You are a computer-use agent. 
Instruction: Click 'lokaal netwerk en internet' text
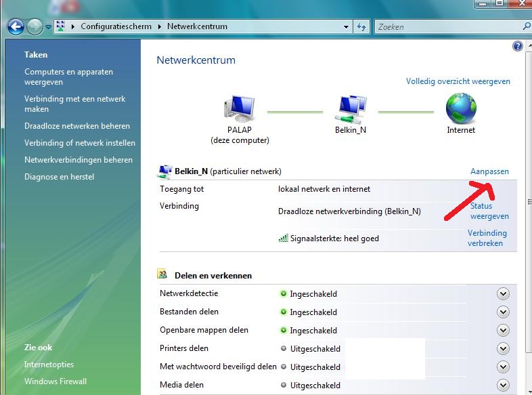click(324, 189)
